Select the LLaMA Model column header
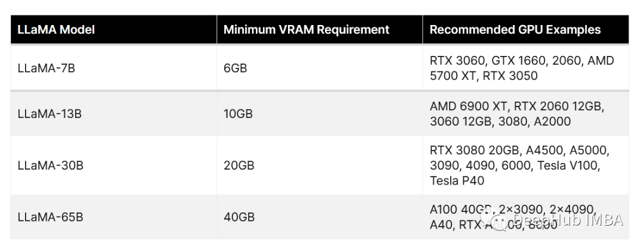 click(x=56, y=30)
